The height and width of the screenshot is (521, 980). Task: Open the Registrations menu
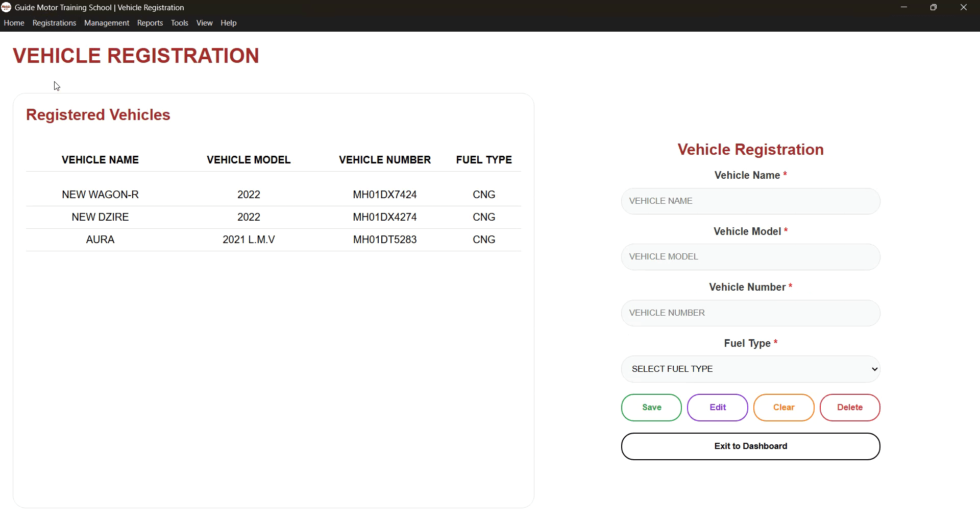(x=54, y=22)
